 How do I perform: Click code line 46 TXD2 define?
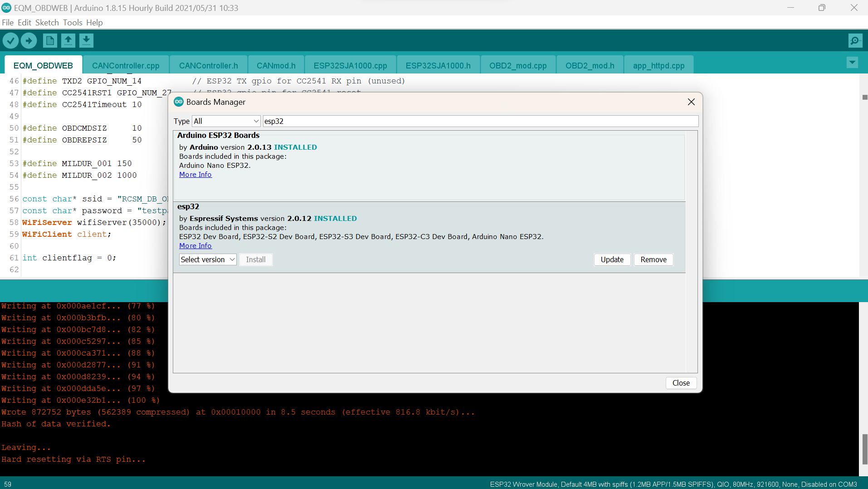point(213,81)
